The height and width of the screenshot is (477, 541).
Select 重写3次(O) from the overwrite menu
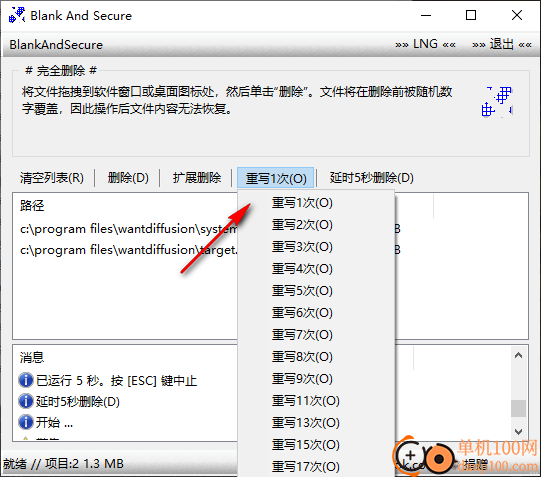302,247
